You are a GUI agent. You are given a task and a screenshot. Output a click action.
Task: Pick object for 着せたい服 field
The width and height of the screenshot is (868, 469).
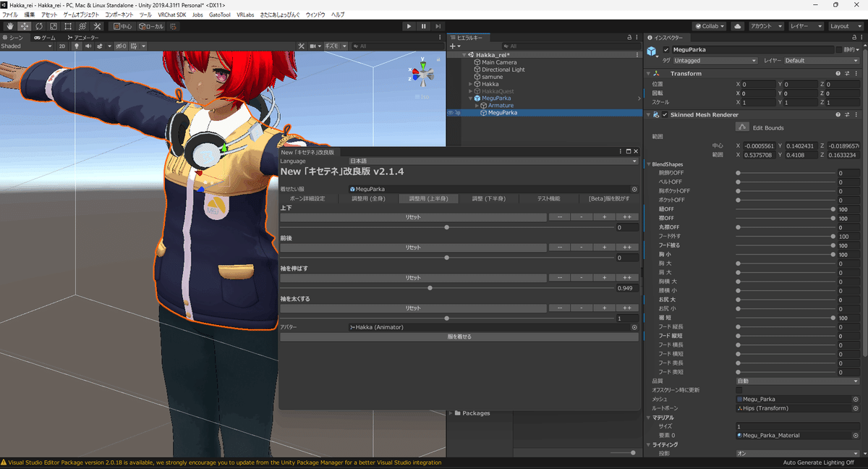tap(634, 189)
